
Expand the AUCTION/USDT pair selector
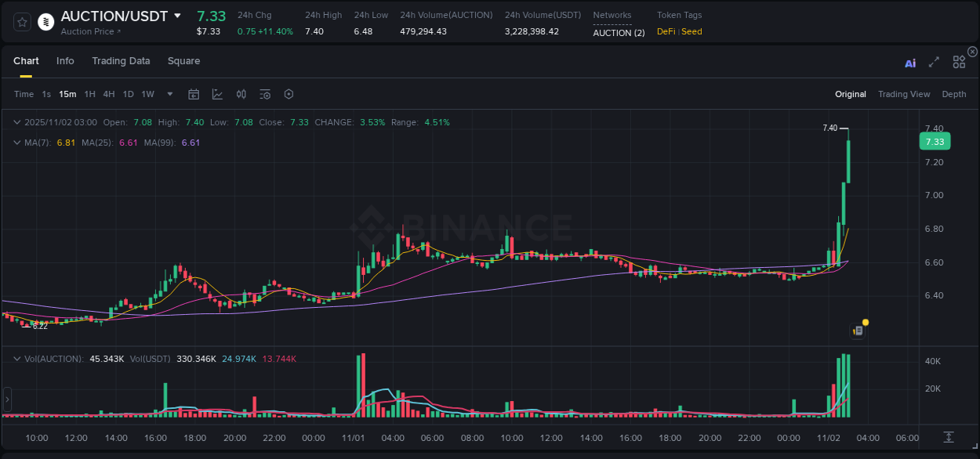(178, 15)
